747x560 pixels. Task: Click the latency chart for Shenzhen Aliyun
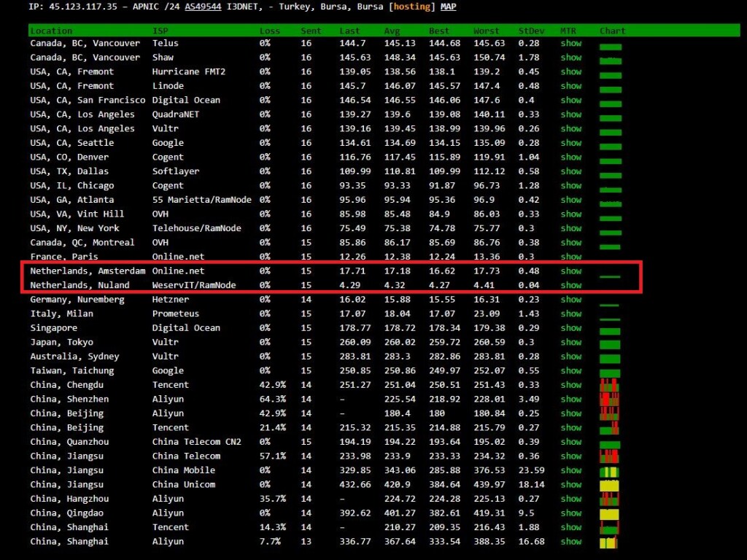pyautogui.click(x=609, y=400)
